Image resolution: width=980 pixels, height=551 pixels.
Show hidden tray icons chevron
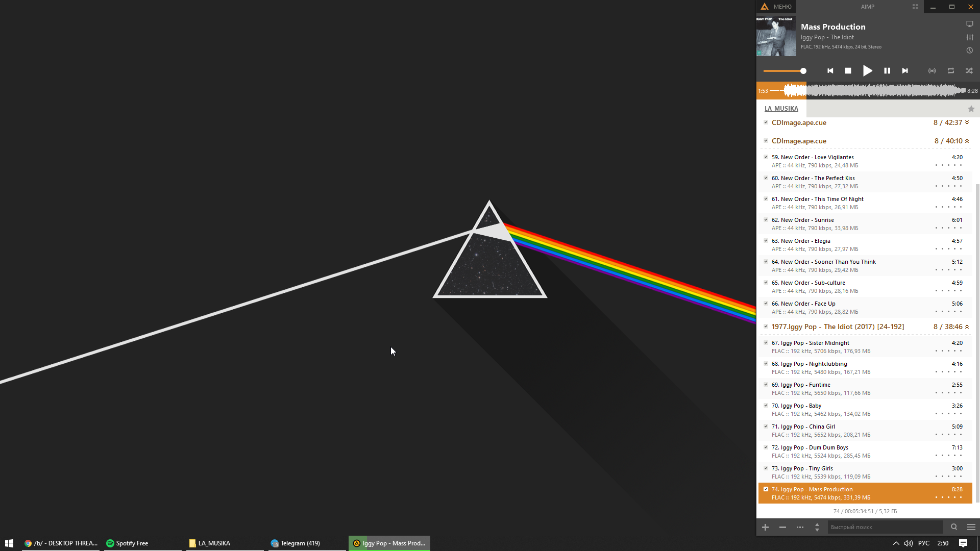[x=896, y=543]
